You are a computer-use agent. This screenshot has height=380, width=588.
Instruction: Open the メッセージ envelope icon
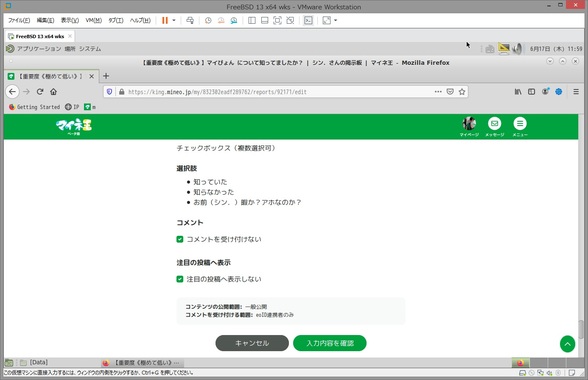[x=495, y=127]
